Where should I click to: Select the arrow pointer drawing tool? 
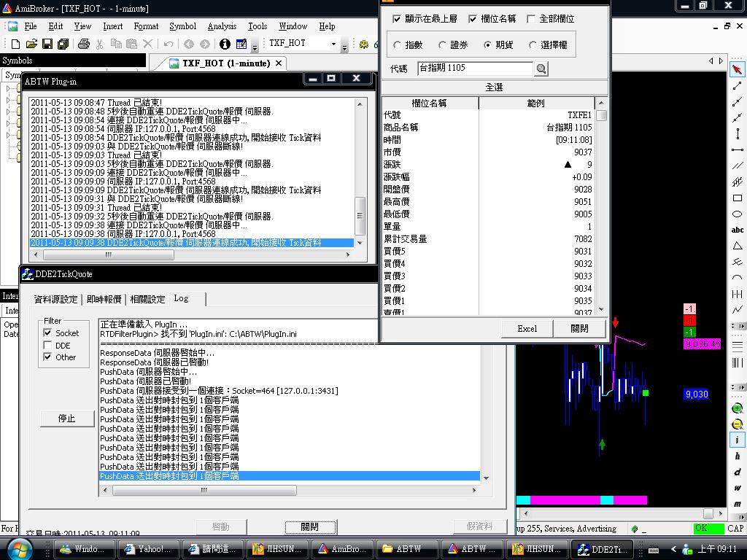click(x=737, y=69)
